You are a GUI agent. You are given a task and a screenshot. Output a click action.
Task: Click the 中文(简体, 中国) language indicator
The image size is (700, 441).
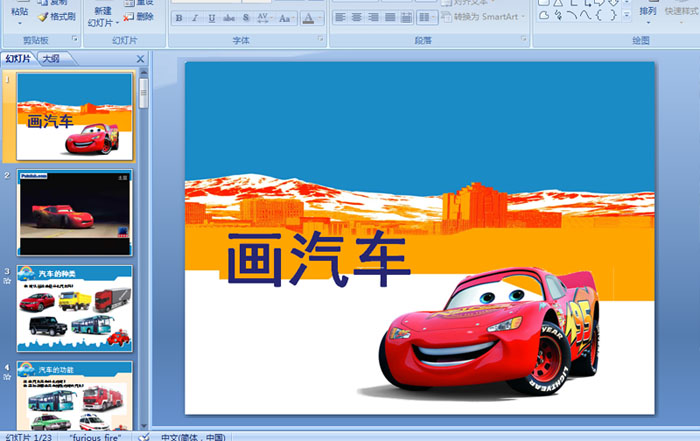[193, 437]
